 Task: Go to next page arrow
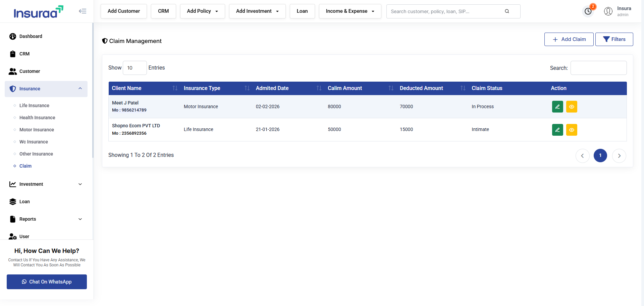(x=619, y=156)
